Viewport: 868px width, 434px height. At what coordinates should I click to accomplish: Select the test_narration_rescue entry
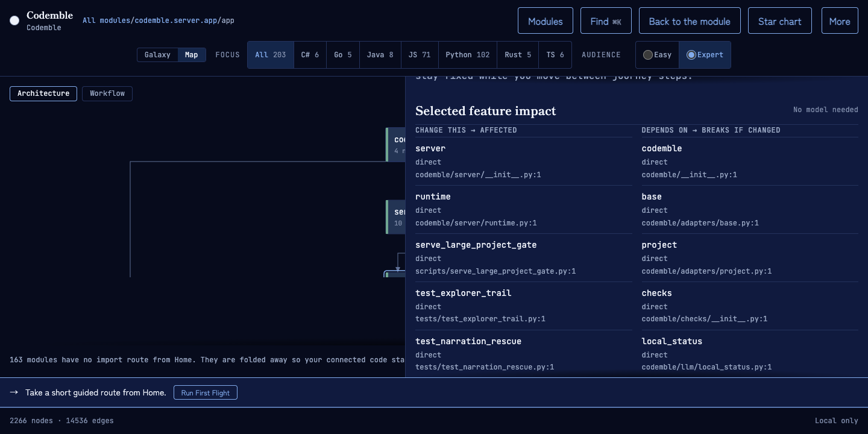pyautogui.click(x=524, y=354)
